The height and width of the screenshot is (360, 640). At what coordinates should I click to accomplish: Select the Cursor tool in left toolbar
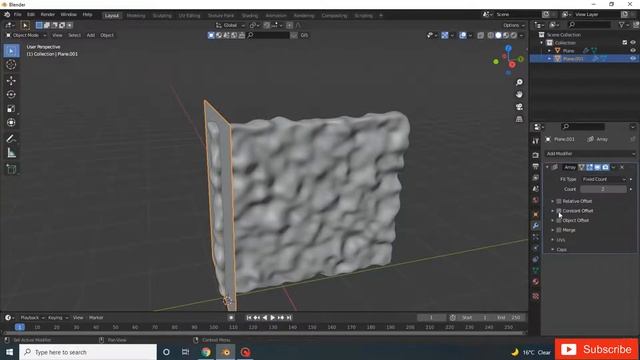[x=11, y=64]
